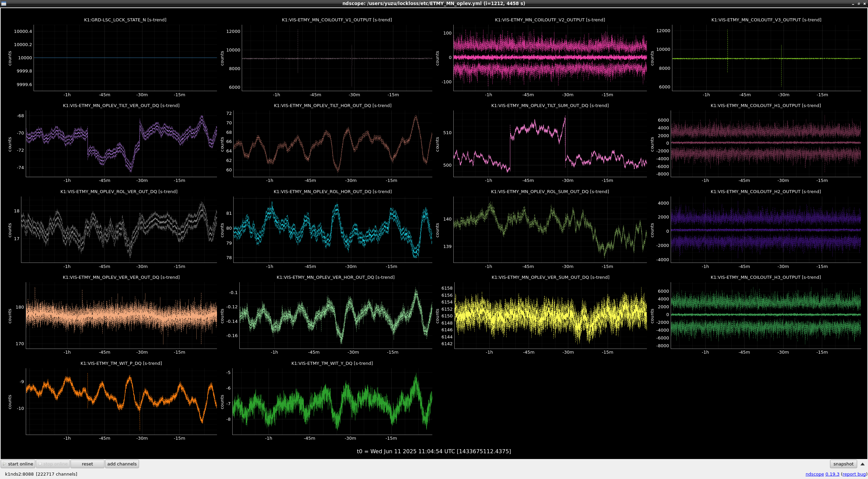Click the orange TM_WIT_P_DQ plot area

click(x=121, y=401)
